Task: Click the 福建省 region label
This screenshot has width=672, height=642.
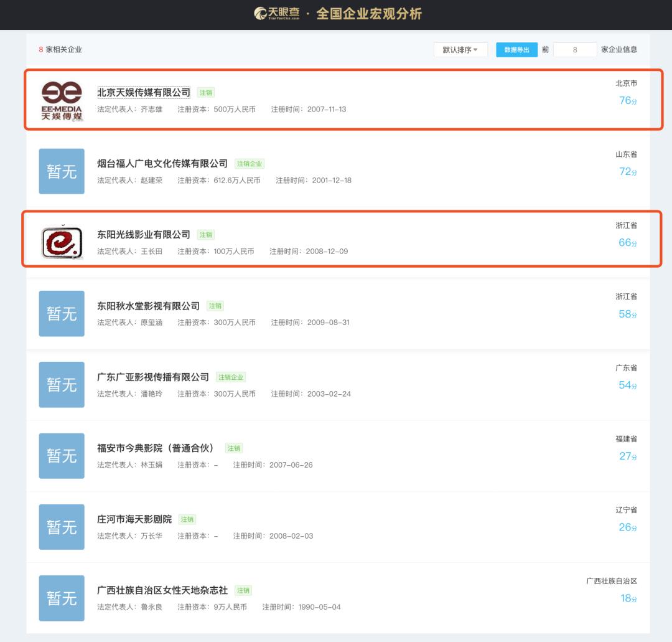Action: 626,439
